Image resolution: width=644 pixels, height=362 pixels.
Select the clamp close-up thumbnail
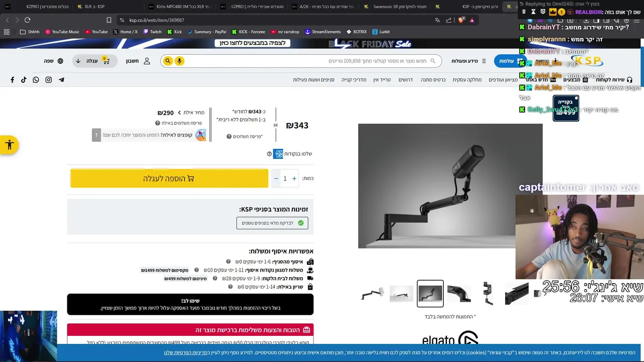[488, 294]
